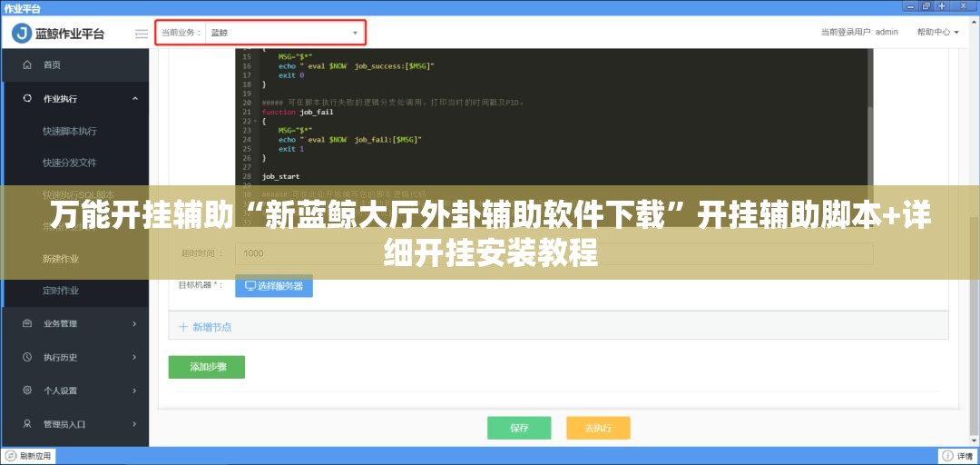The width and height of the screenshot is (980, 465).
Task: Click the orange 去执行 button
Action: [598, 428]
